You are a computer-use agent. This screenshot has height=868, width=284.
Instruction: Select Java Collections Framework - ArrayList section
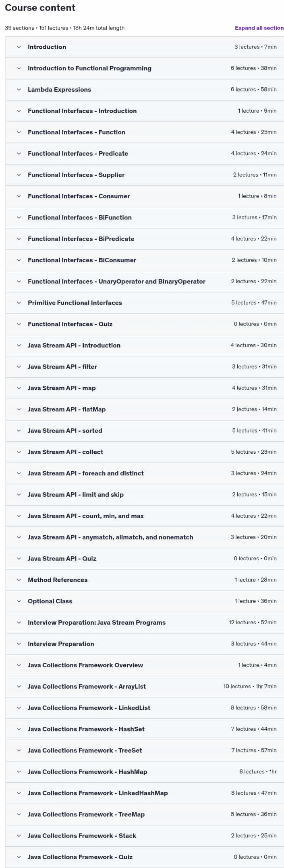145,687
